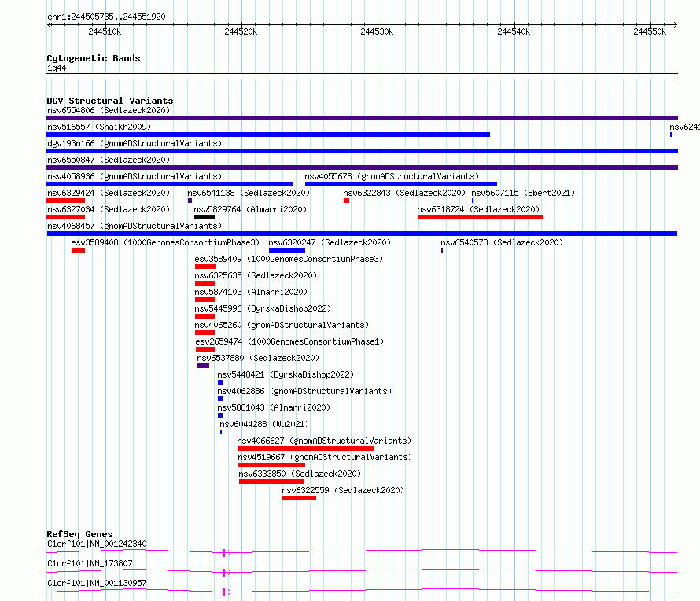This screenshot has height=601, width=700.
Task: Click the esv3589408 red variant bar
Action: [78, 250]
